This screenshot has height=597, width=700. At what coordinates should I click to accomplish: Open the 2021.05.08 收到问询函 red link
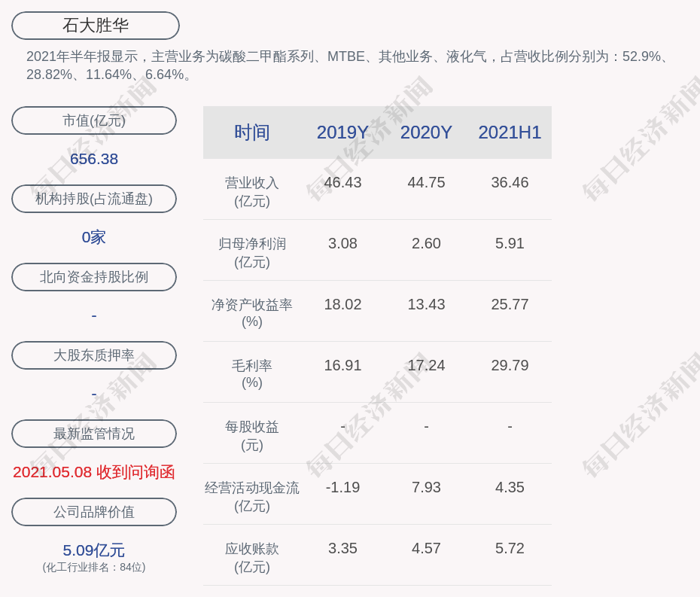point(94,472)
